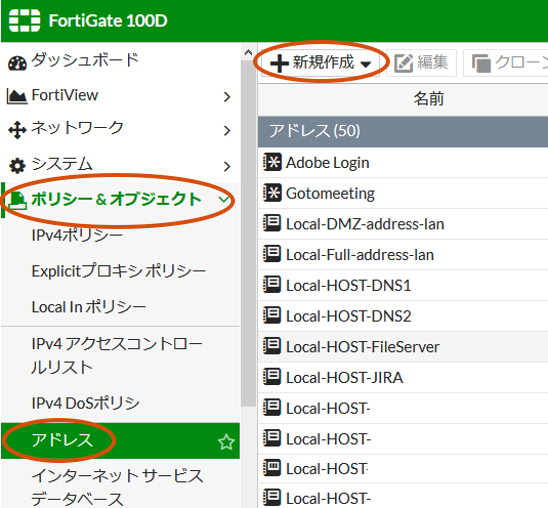
Task: Select the Local-HOST-DNS1 row
Action: tap(403, 285)
